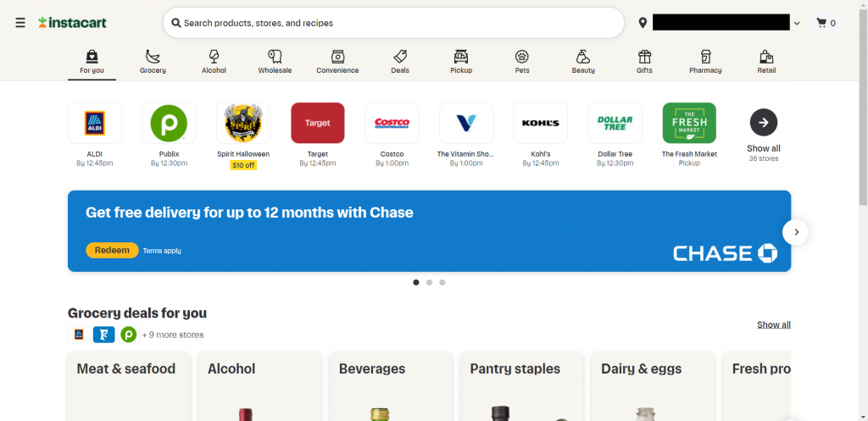
Task: Click the Instacart carrot logo
Action: 73,23
